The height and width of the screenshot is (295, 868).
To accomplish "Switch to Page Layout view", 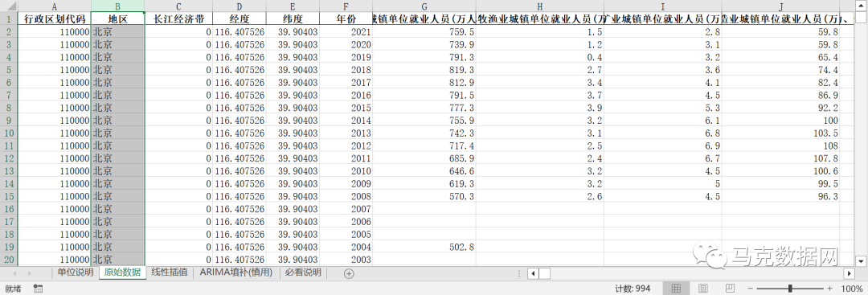I will coord(702,289).
